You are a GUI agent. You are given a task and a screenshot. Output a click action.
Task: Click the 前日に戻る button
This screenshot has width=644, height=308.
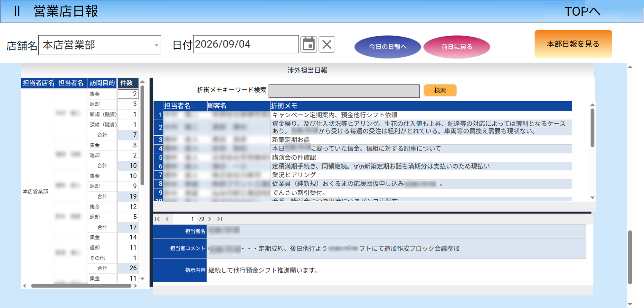pyautogui.click(x=457, y=47)
